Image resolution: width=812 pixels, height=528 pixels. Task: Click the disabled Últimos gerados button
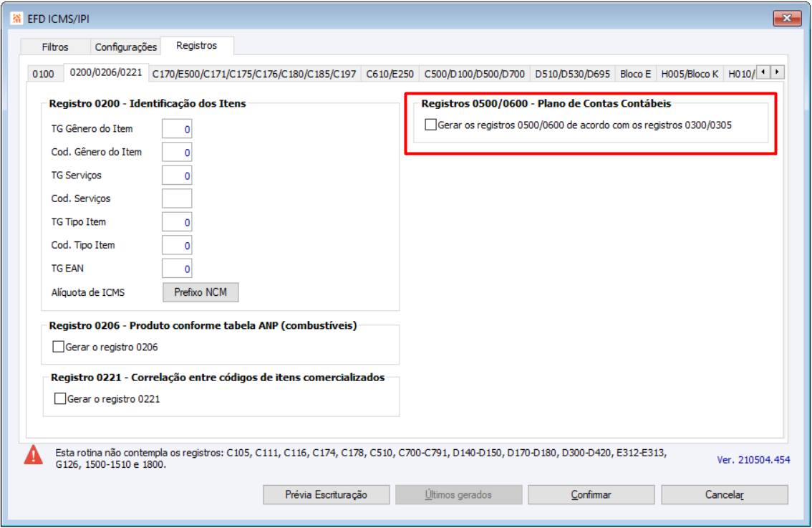pos(458,495)
